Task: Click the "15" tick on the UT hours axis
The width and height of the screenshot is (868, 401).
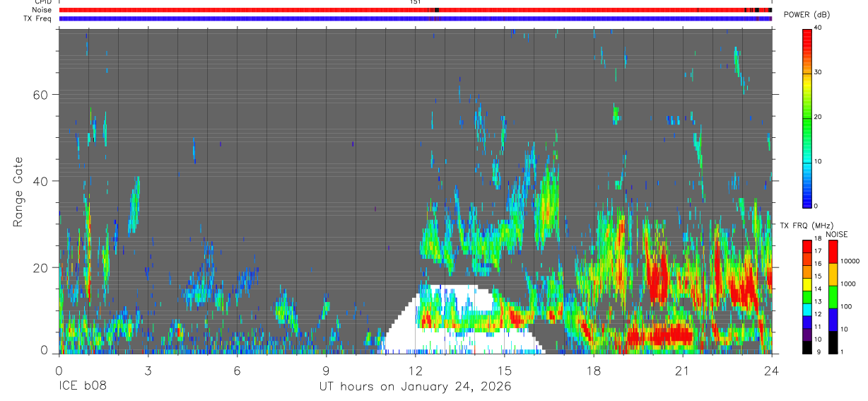Action: (x=504, y=370)
